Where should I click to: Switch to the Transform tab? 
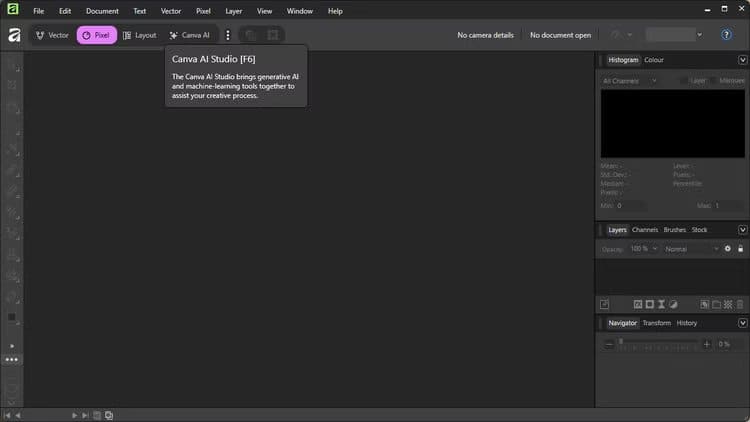point(657,323)
